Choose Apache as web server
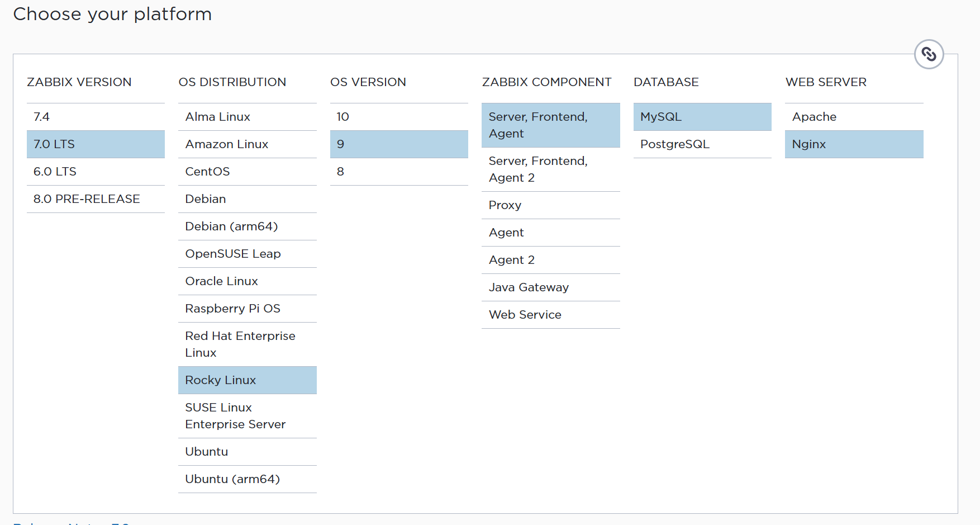The height and width of the screenshot is (525, 980). (x=854, y=117)
